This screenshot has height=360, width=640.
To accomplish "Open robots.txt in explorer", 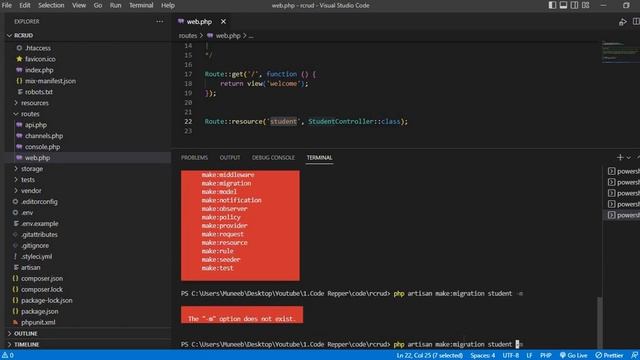I will [x=39, y=92].
